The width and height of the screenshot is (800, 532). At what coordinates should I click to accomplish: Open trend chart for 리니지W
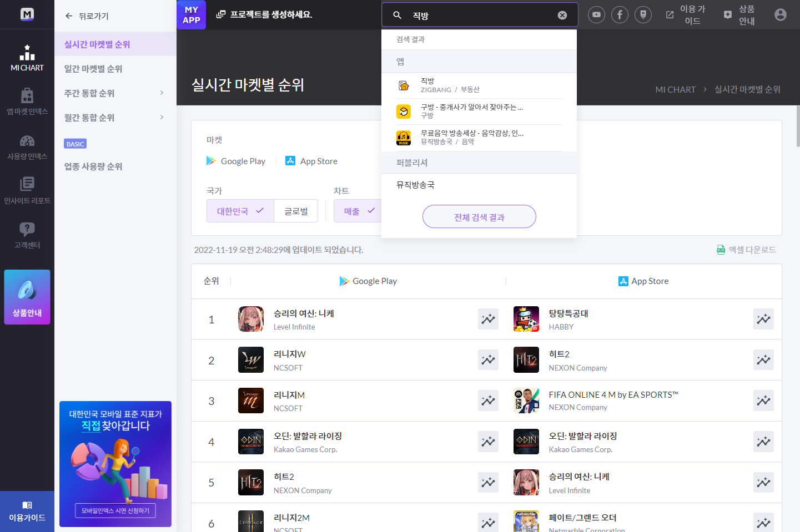point(488,360)
